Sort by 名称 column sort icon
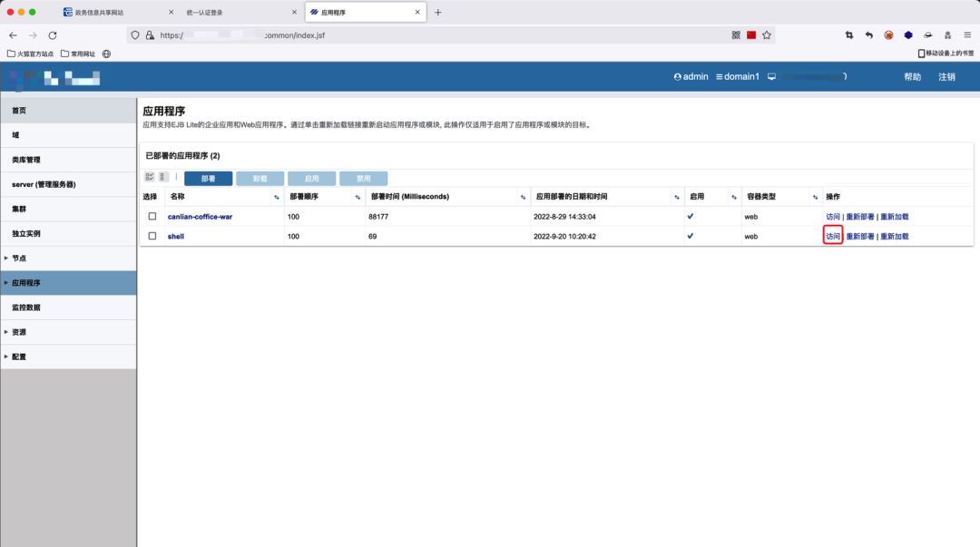980x547 pixels. pos(276,197)
